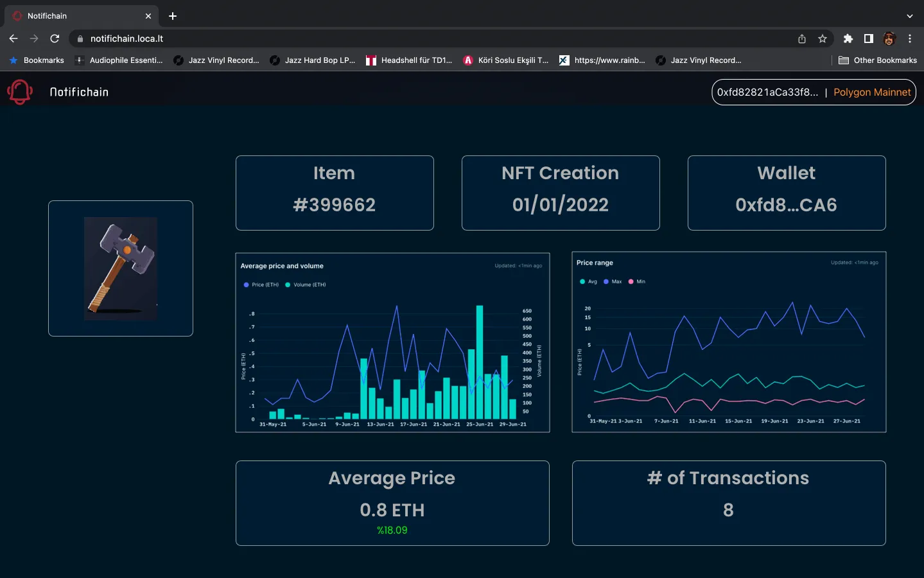The height and width of the screenshot is (578, 924).
Task: Toggle the Volume (ETH) legend series
Action: pos(309,285)
